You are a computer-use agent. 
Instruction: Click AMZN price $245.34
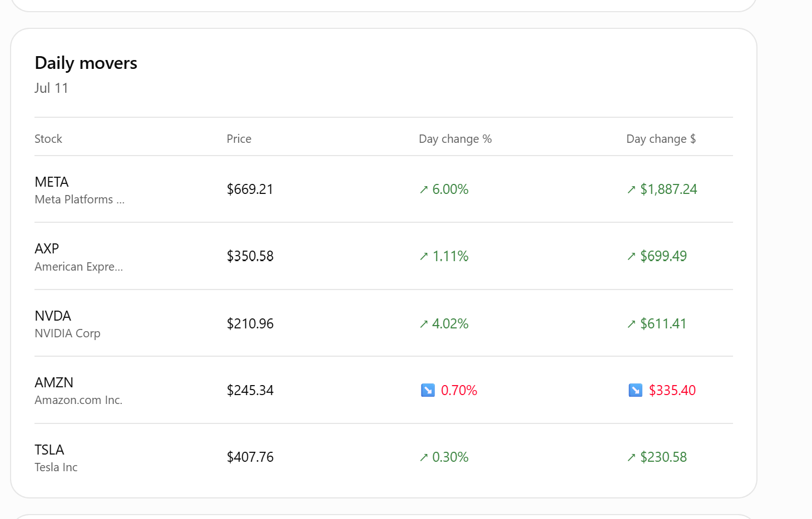tap(250, 391)
